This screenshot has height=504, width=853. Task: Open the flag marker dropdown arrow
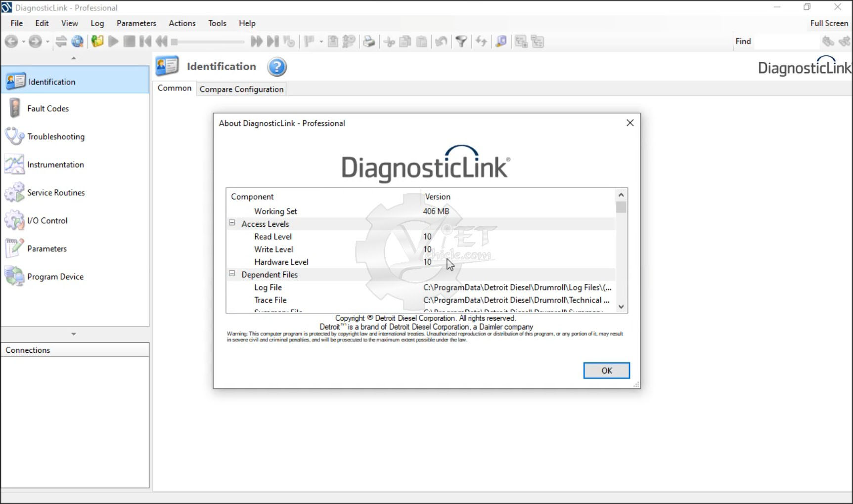321,42
